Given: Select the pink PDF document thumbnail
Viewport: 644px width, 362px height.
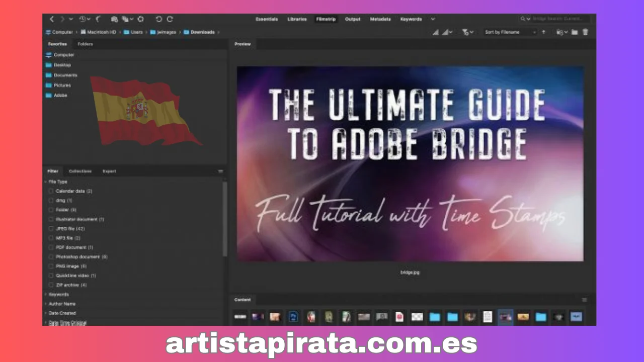Looking at the screenshot, I should 399,316.
